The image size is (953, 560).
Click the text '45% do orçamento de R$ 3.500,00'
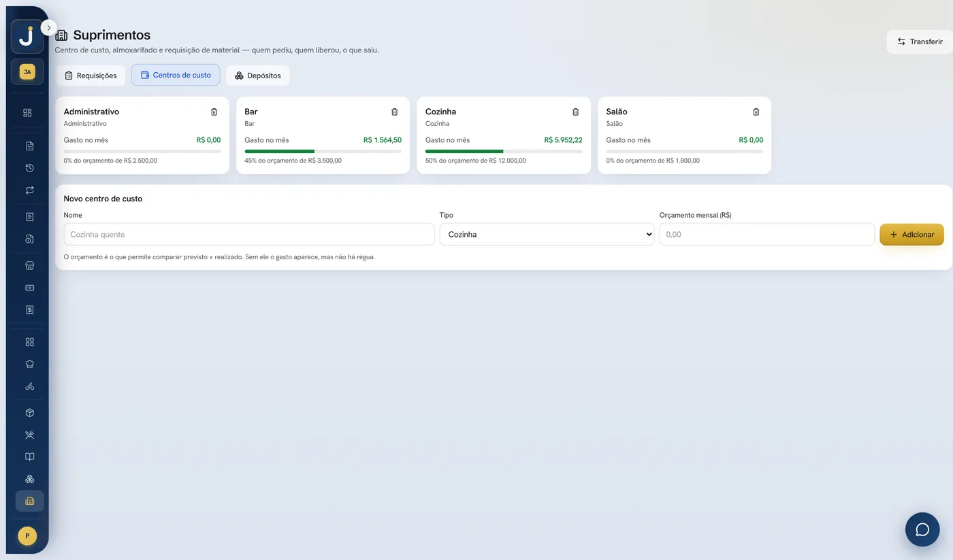click(293, 161)
